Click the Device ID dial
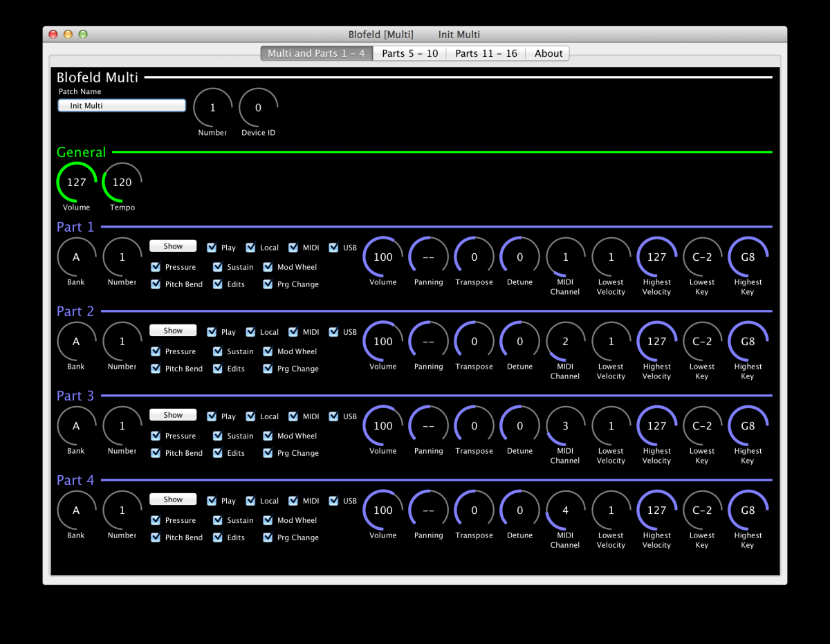Image resolution: width=830 pixels, height=644 pixels. tap(258, 108)
